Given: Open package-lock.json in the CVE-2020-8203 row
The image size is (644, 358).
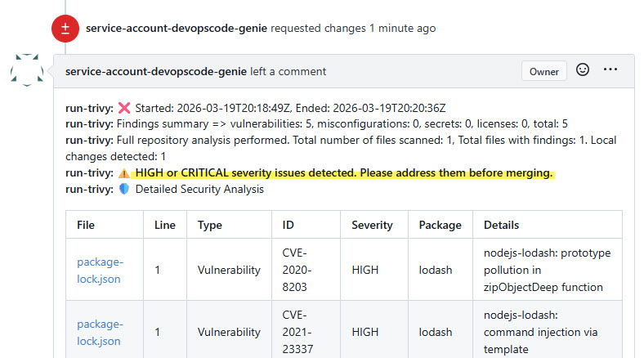Looking at the screenshot, I should (x=100, y=270).
